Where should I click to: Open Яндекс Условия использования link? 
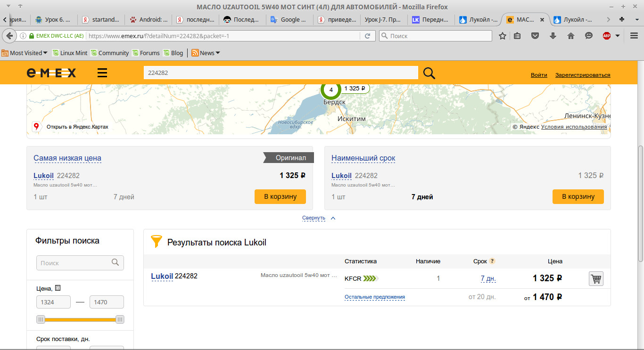pos(574,127)
